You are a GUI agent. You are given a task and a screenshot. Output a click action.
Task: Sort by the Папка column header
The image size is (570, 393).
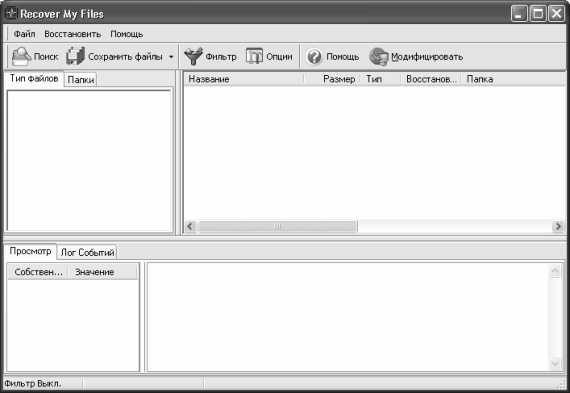pyautogui.click(x=513, y=79)
